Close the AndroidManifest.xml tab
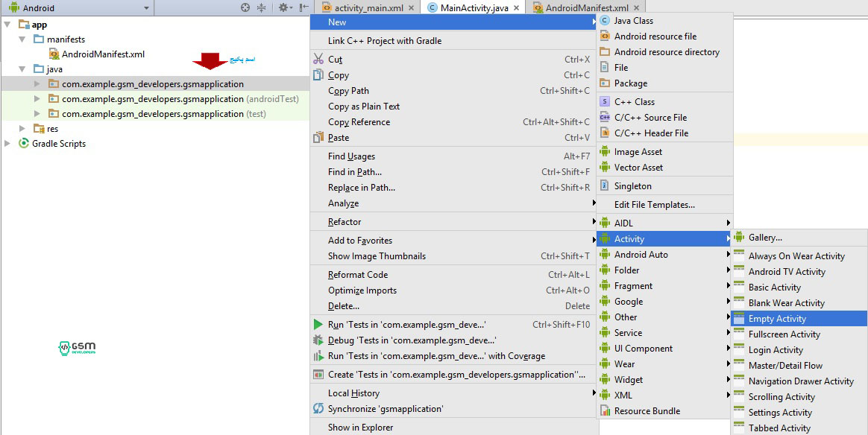 636,7
